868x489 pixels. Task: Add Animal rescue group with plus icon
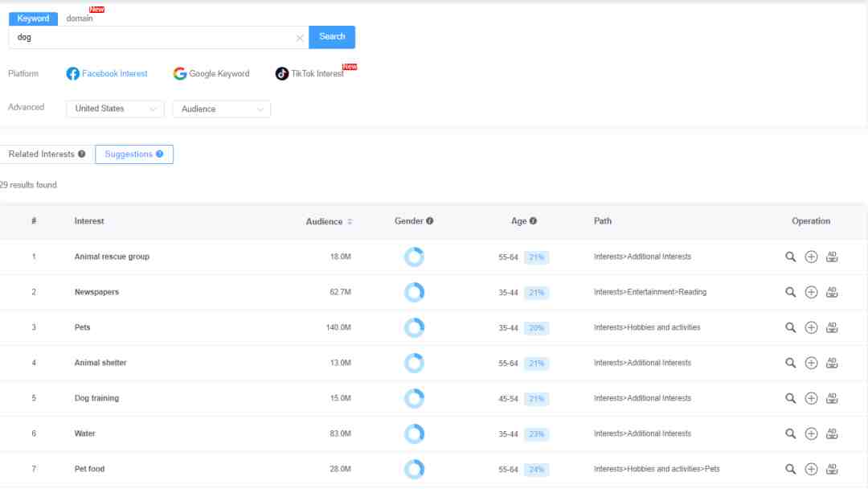point(811,257)
